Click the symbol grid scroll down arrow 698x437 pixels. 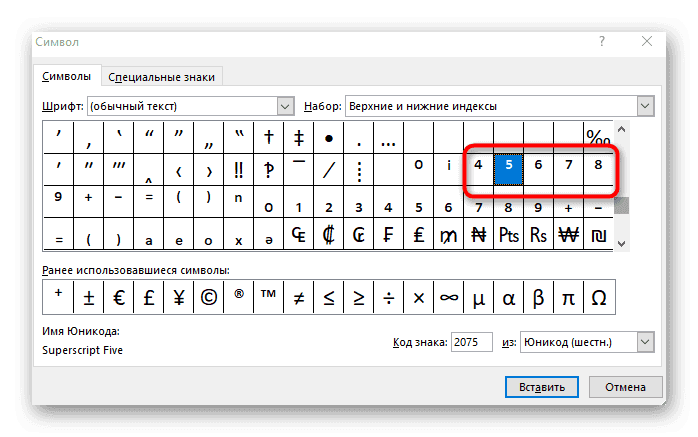[621, 243]
